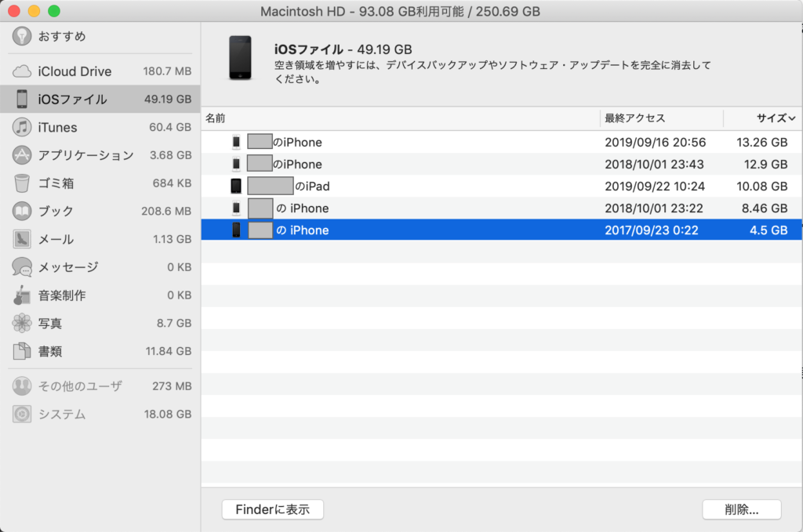Image resolution: width=803 pixels, height=532 pixels.
Task: Click the 写真 8.7 GB size value
Action: [174, 323]
